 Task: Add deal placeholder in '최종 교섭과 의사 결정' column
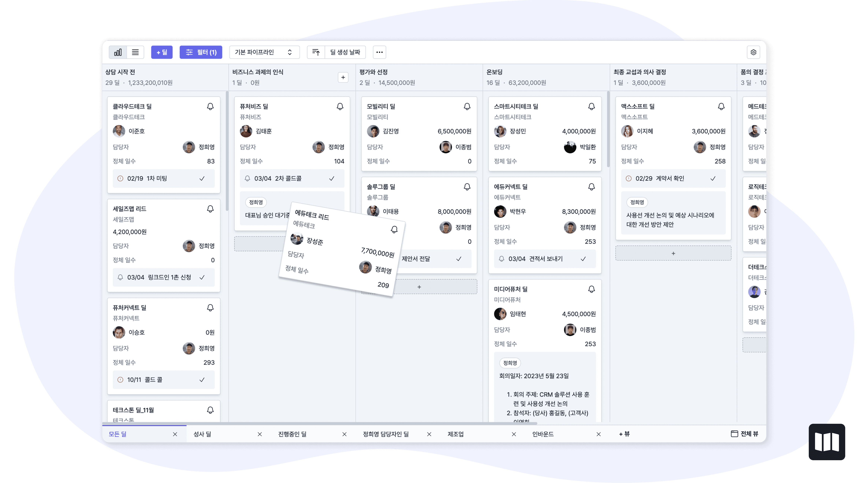(673, 253)
